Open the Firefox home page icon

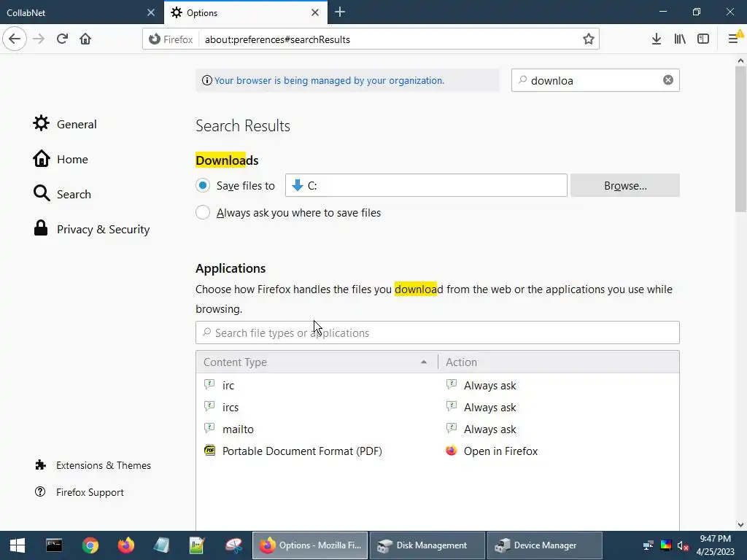[x=85, y=39]
